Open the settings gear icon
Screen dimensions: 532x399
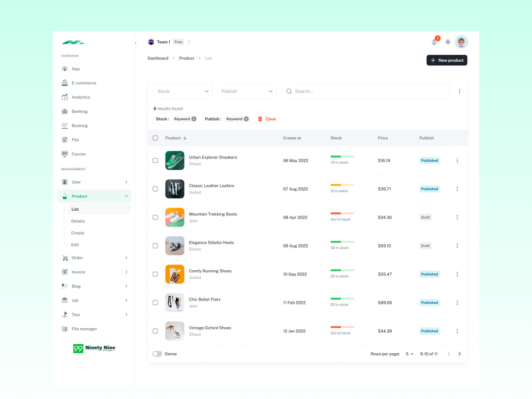click(448, 41)
